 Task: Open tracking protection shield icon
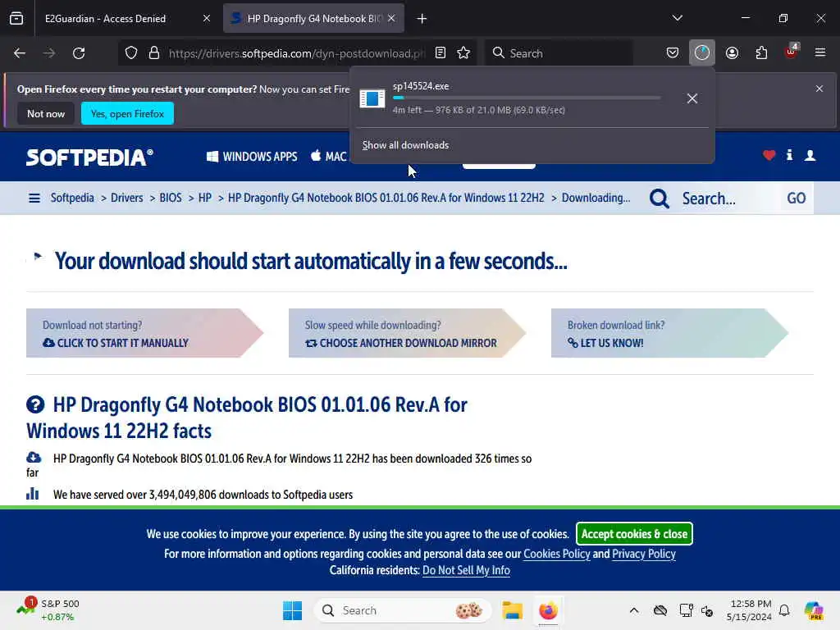(x=131, y=53)
